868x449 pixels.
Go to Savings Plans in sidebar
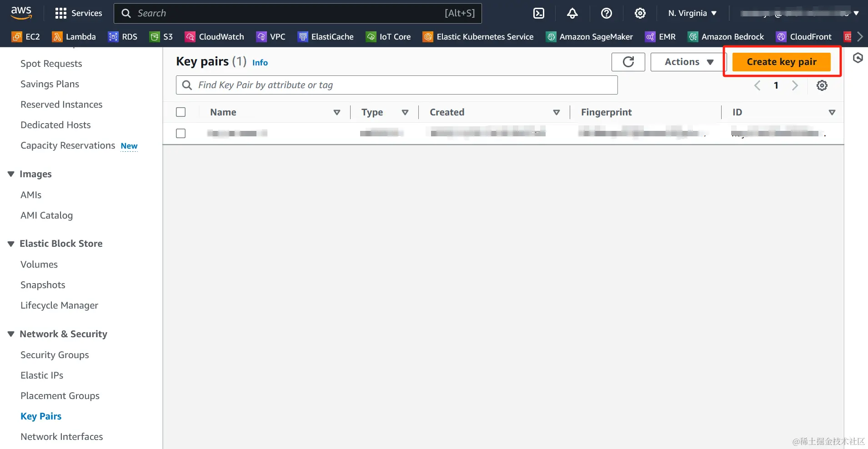[50, 84]
